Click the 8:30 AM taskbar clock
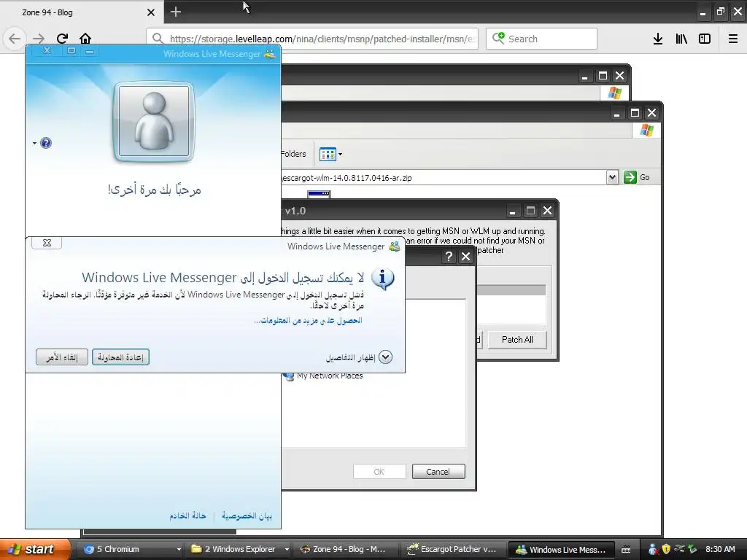Image resolution: width=747 pixels, height=560 pixels. (720, 549)
